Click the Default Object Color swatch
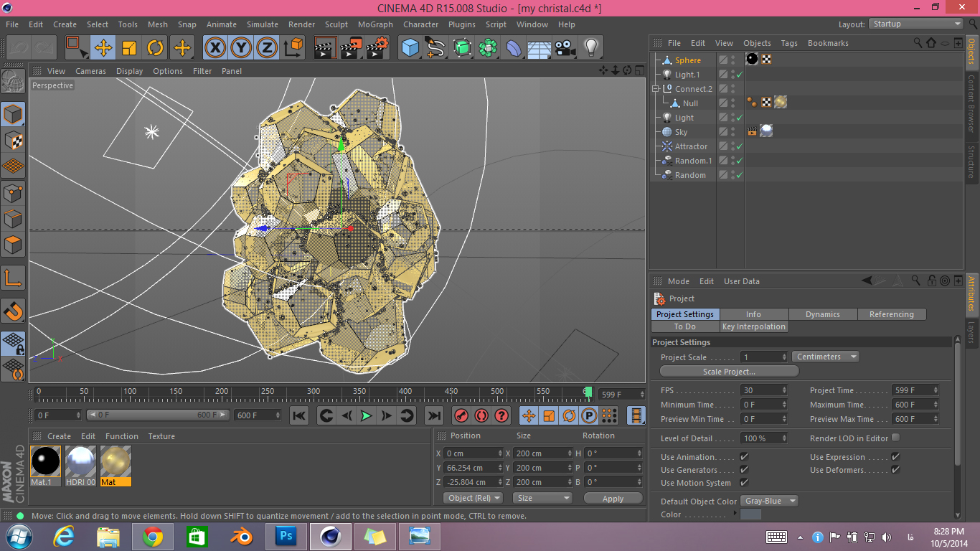 [x=750, y=514]
